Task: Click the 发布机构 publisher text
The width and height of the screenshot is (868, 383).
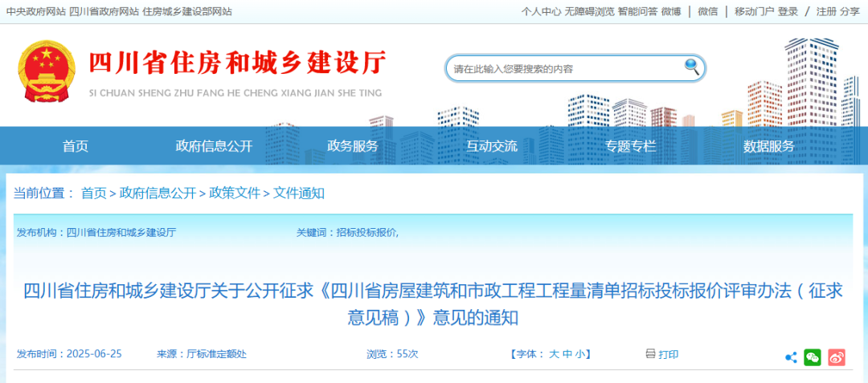Action: (x=96, y=233)
